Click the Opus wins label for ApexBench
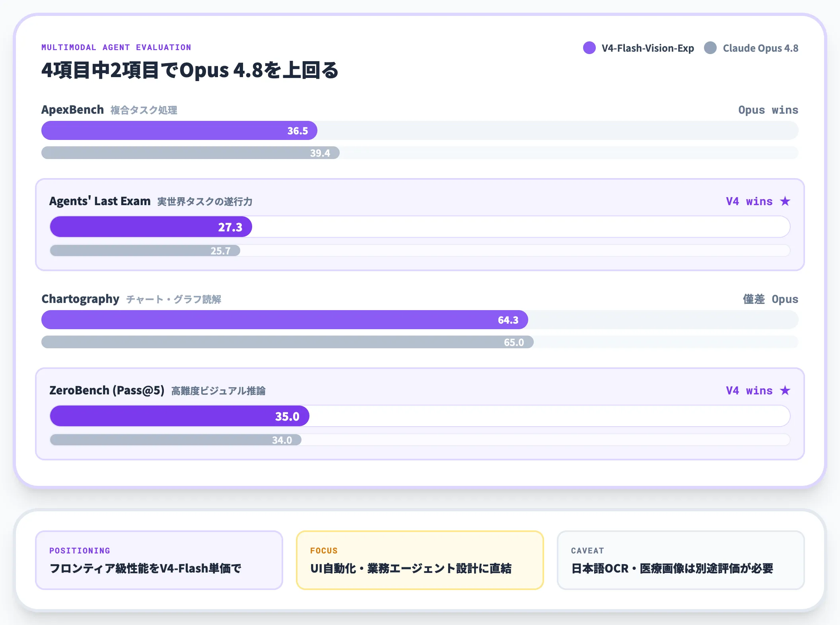The height and width of the screenshot is (625, 840). click(768, 110)
